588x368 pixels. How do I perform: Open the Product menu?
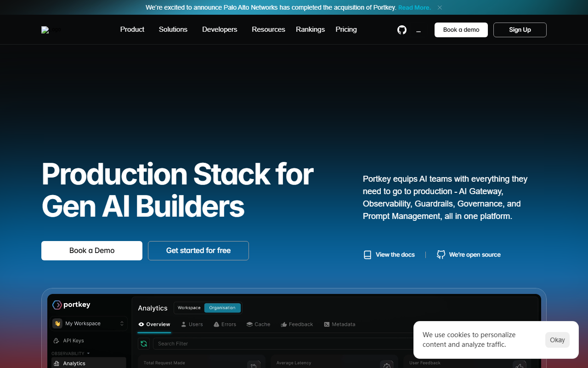[132, 29]
